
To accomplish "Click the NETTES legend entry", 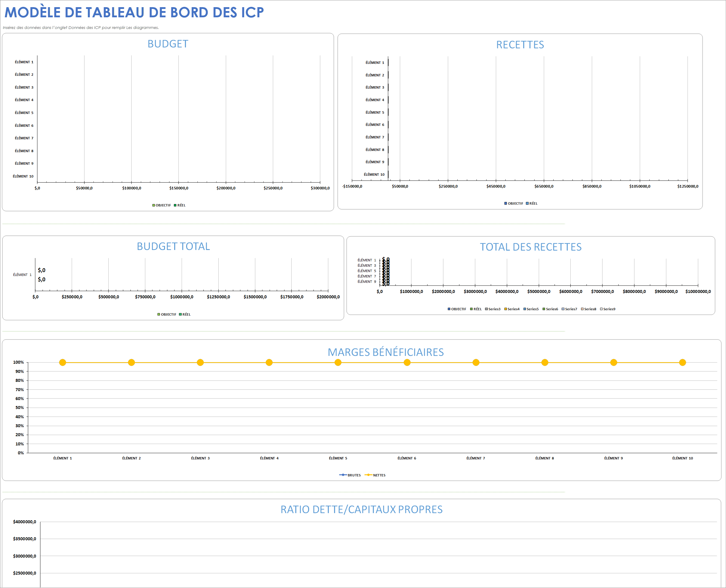I will (x=375, y=475).
